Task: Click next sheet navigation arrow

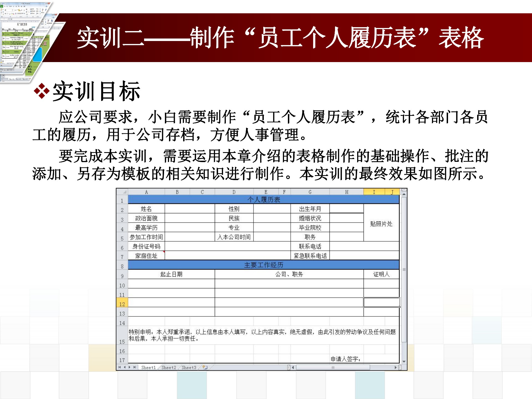Action: [129, 367]
